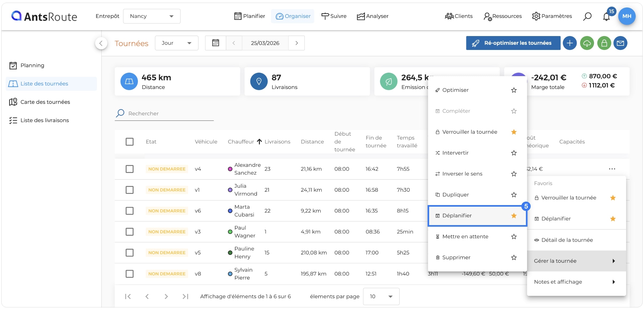Image resolution: width=644 pixels, height=310 pixels.
Task: Click the green cloud upload icon
Action: [587, 43]
